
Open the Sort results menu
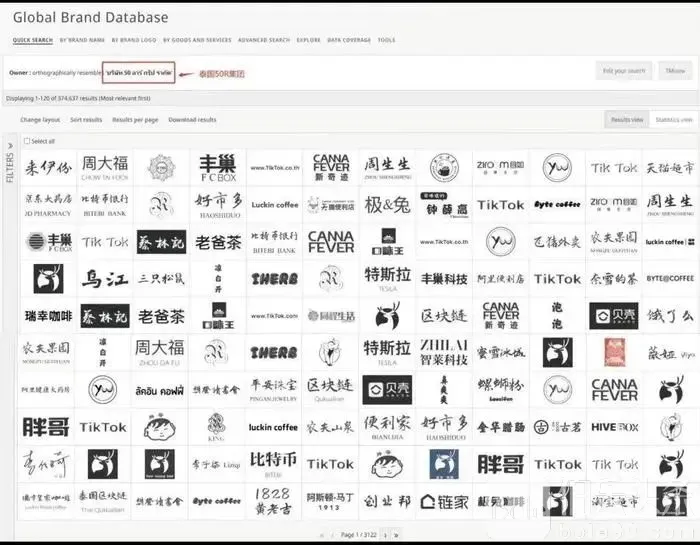[86, 120]
